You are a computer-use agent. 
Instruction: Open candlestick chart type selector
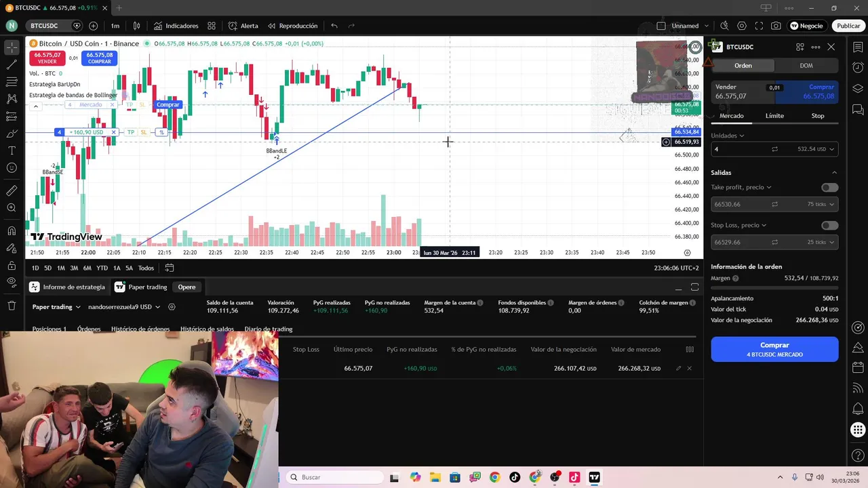[x=136, y=26]
